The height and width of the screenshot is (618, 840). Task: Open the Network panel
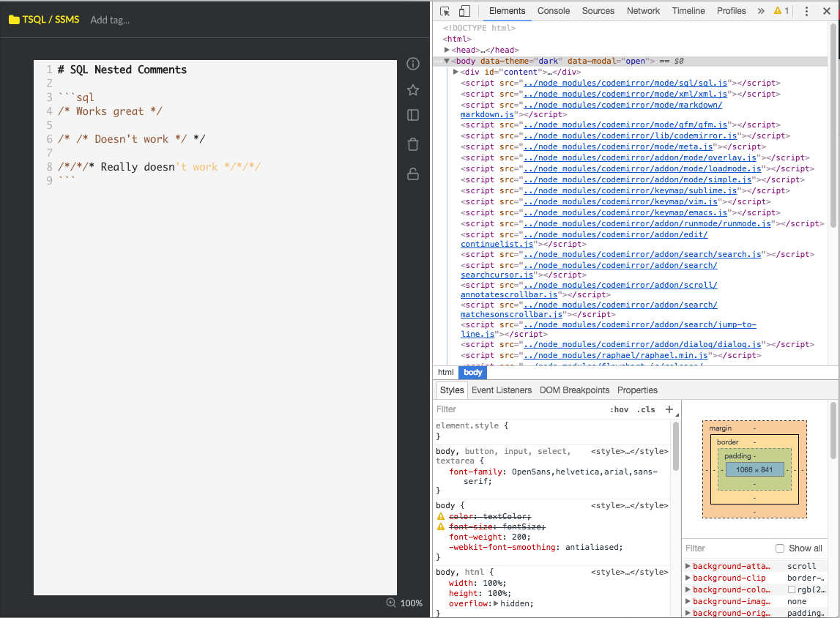tap(643, 11)
